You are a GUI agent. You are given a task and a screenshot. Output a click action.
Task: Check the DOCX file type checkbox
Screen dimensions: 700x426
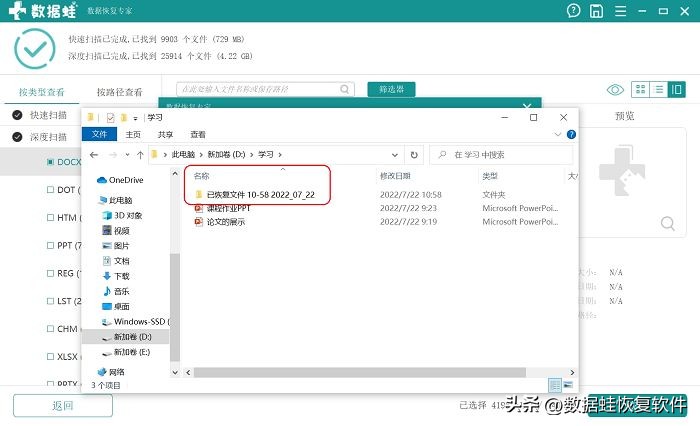(x=50, y=162)
